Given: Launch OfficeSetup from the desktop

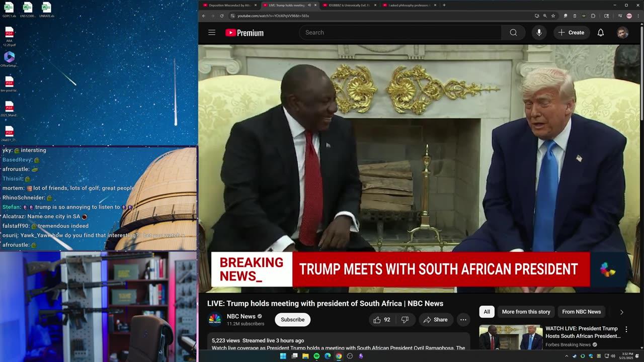Looking at the screenshot, I should tap(9, 59).
